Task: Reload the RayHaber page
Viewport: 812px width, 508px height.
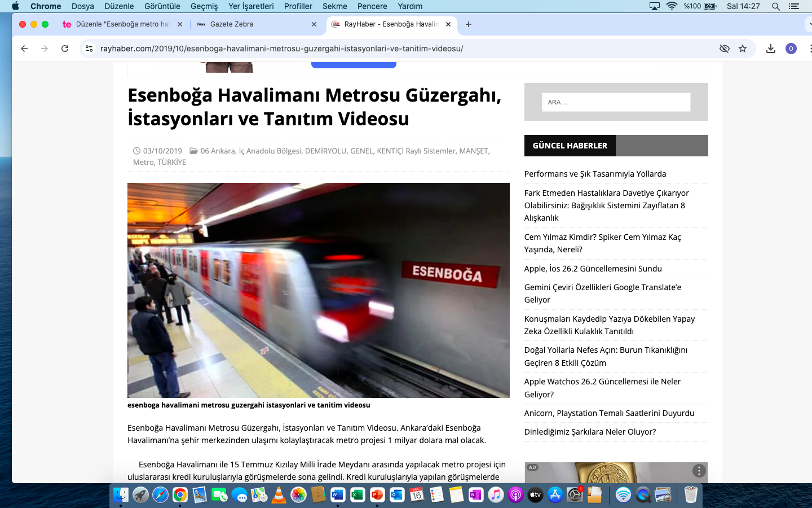Action: coord(64,49)
